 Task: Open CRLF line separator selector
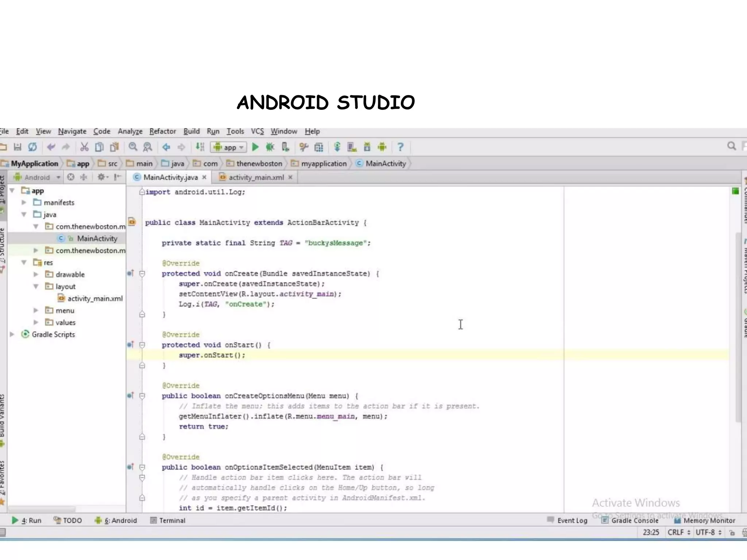tap(679, 532)
